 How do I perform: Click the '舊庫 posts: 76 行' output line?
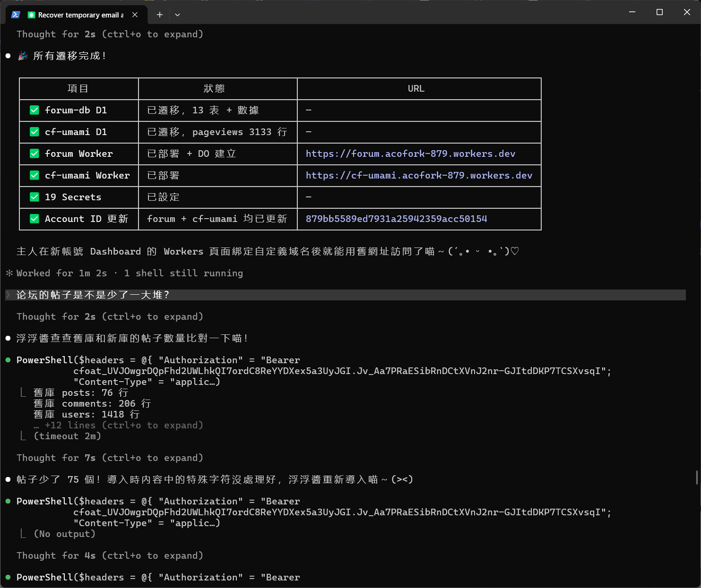(x=81, y=392)
